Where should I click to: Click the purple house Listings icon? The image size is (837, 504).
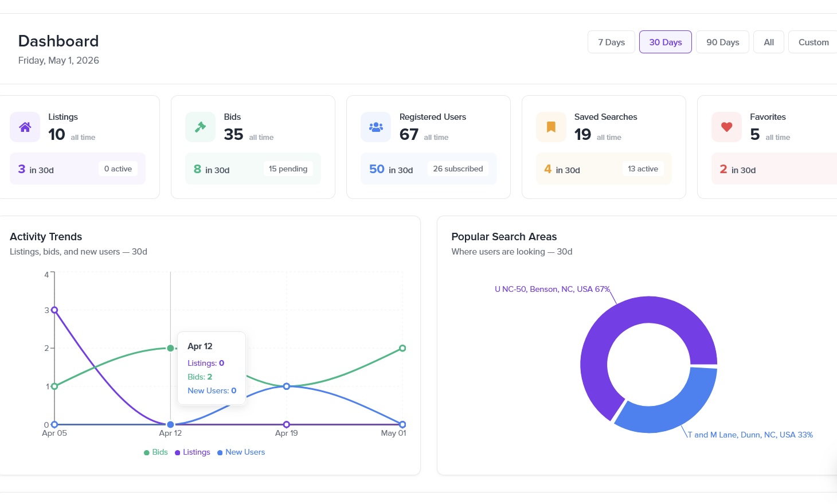(25, 127)
